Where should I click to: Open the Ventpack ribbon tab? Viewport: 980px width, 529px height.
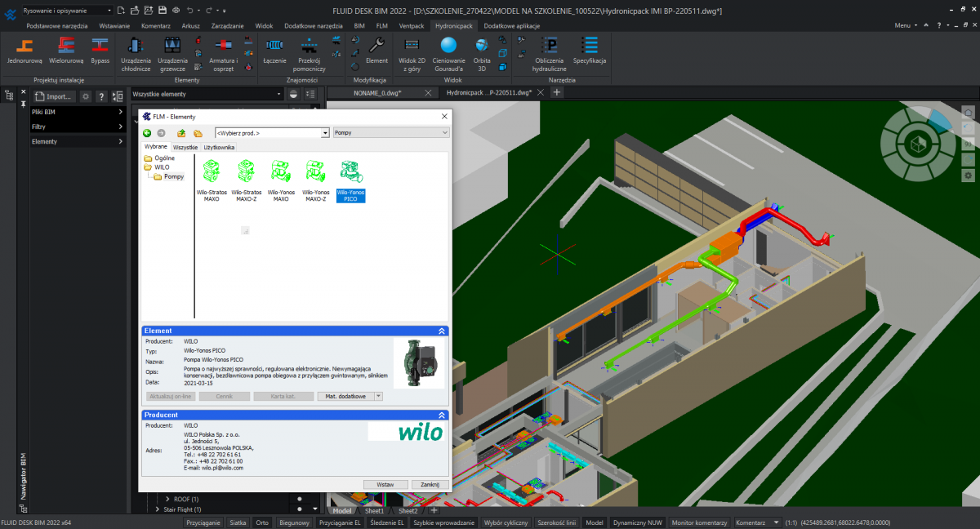(x=412, y=26)
